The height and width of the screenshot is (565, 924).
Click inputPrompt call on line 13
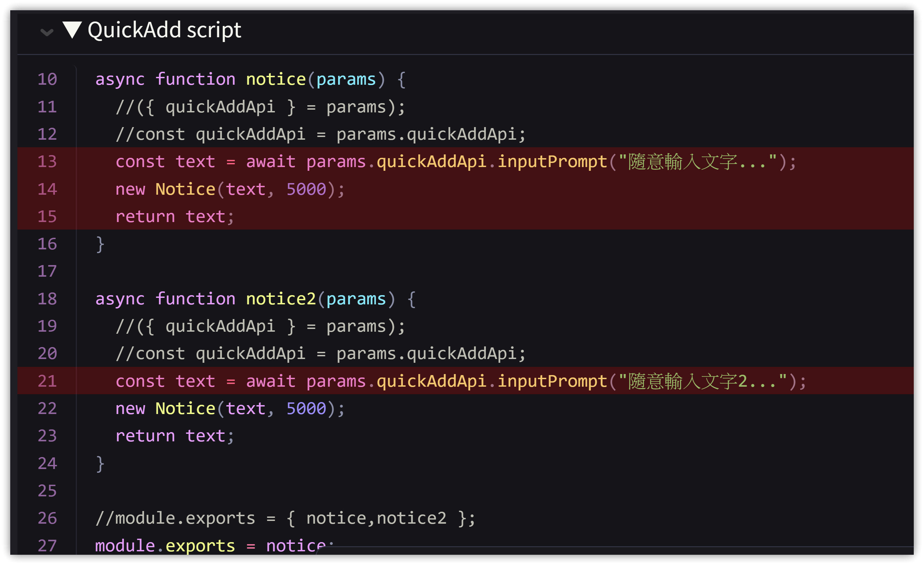tap(552, 162)
